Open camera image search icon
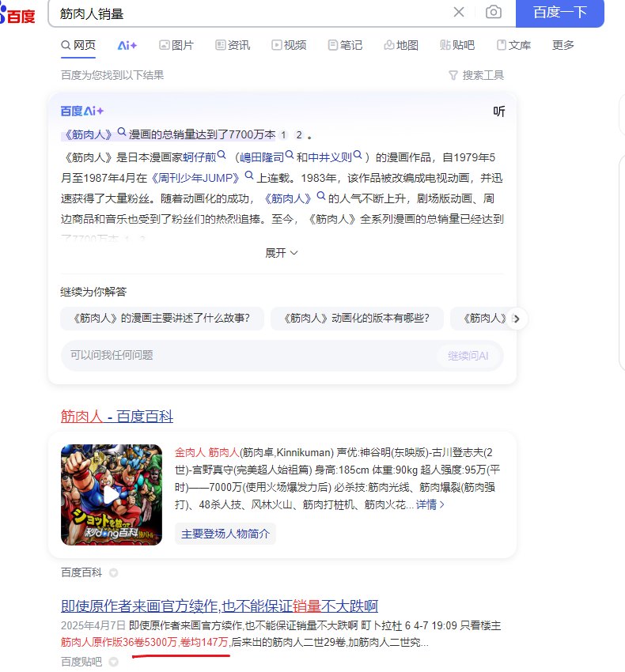Image resolution: width=625 pixels, height=672 pixels. (x=494, y=13)
